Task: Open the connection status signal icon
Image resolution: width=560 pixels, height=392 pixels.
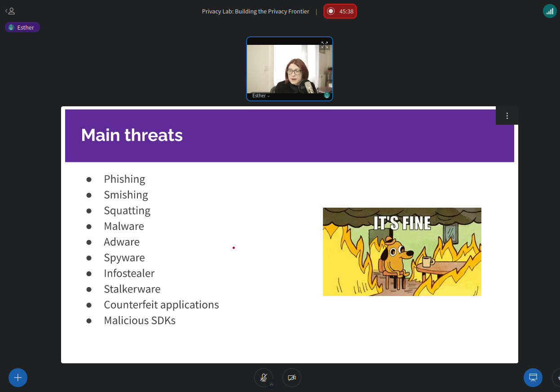Action: [x=550, y=11]
